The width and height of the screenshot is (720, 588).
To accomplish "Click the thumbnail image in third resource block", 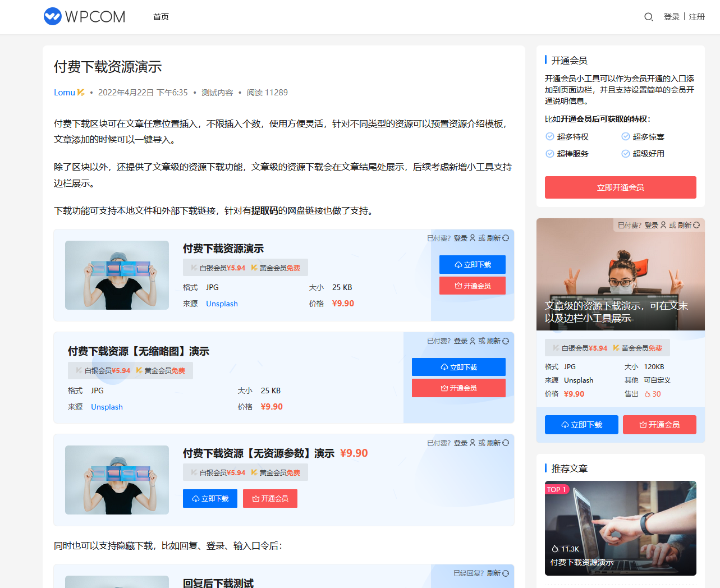I will click(x=117, y=480).
